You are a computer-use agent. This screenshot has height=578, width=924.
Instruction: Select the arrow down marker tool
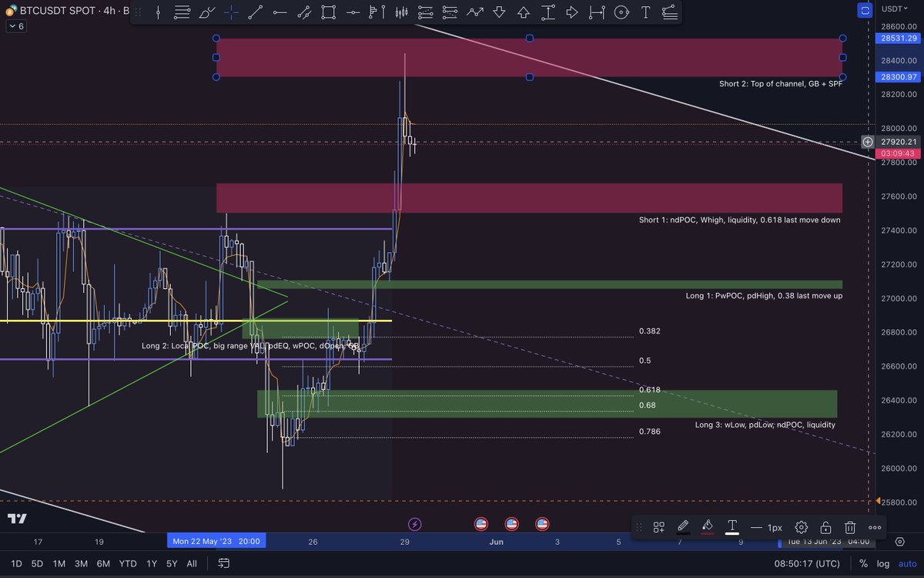499,12
